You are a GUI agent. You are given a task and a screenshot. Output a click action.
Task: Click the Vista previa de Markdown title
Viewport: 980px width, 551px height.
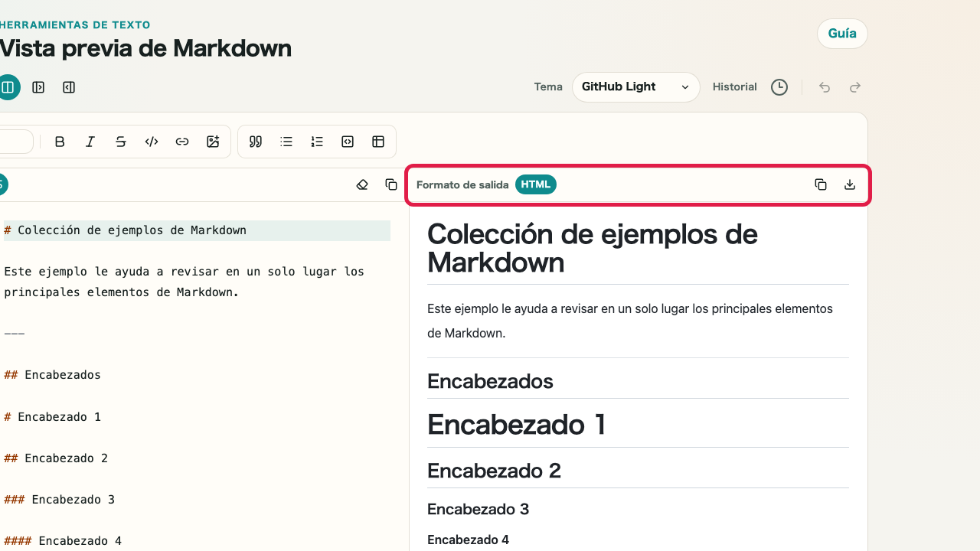tap(145, 48)
